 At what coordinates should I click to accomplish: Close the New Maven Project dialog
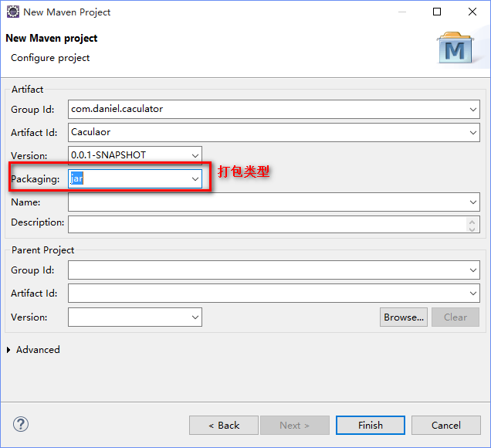click(472, 12)
